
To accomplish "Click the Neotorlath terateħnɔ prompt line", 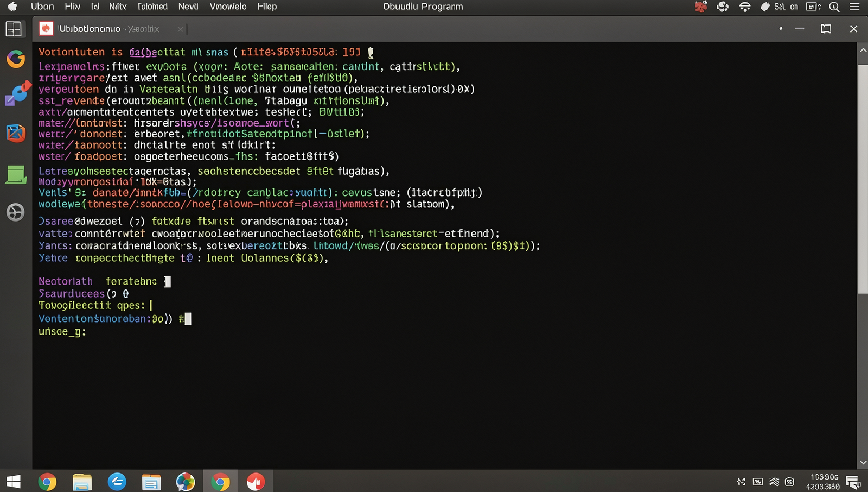I will click(105, 281).
